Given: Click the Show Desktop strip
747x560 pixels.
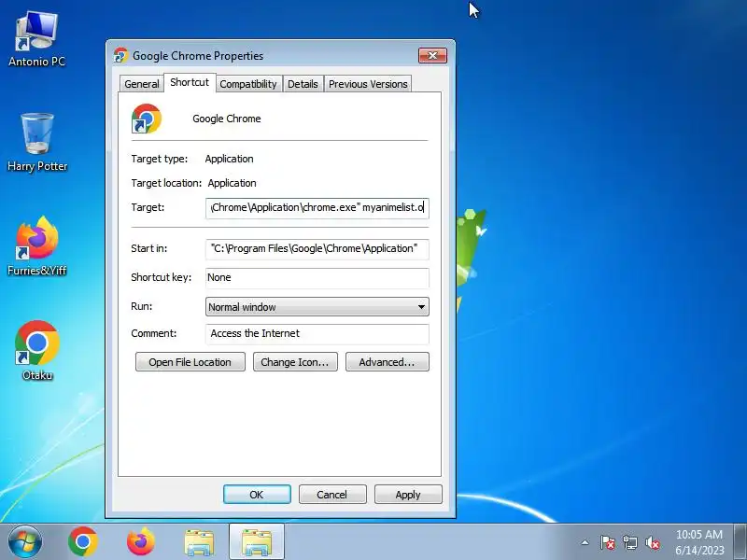Looking at the screenshot, I should pos(740,542).
